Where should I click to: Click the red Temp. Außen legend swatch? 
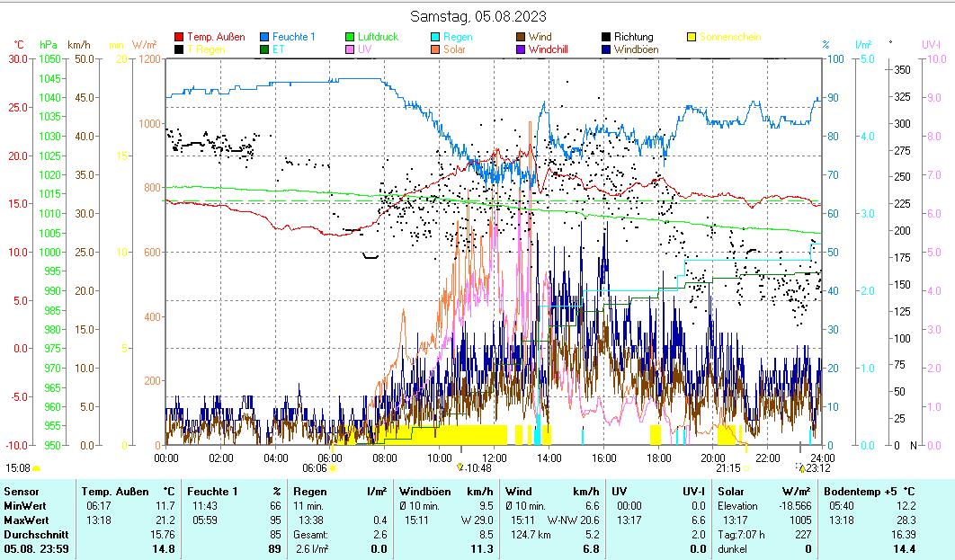coord(180,38)
